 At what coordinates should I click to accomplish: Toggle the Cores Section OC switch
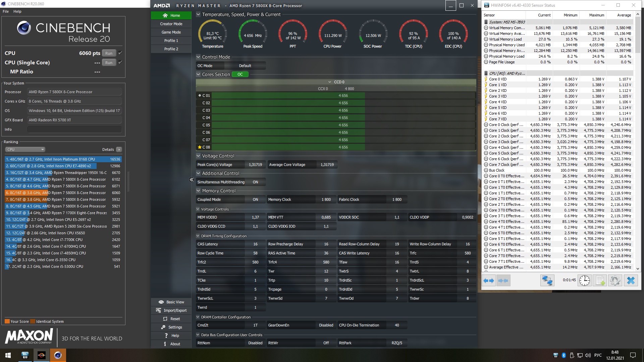coord(240,74)
